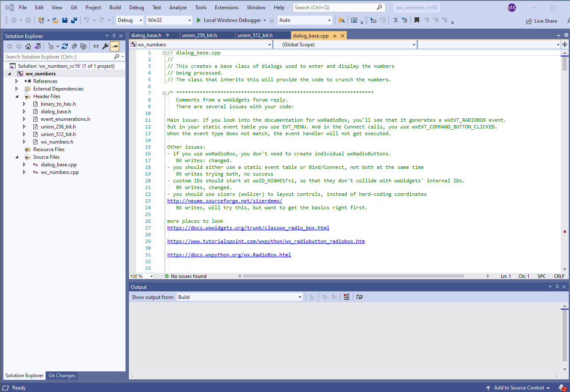Image resolution: width=570 pixels, height=392 pixels.
Task: Open the Debug configuration dropdown
Action: [129, 20]
